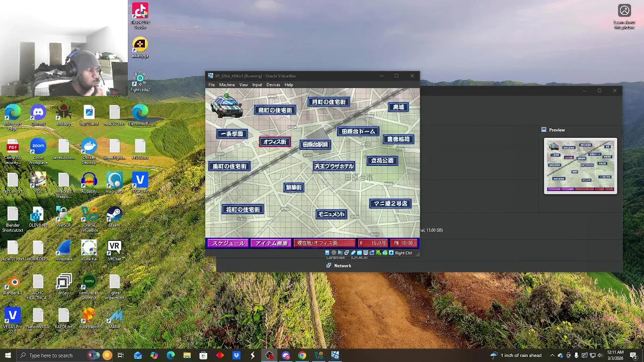Select 繁華街 location on the map
The width and height of the screenshot is (644, 362).
[294, 187]
